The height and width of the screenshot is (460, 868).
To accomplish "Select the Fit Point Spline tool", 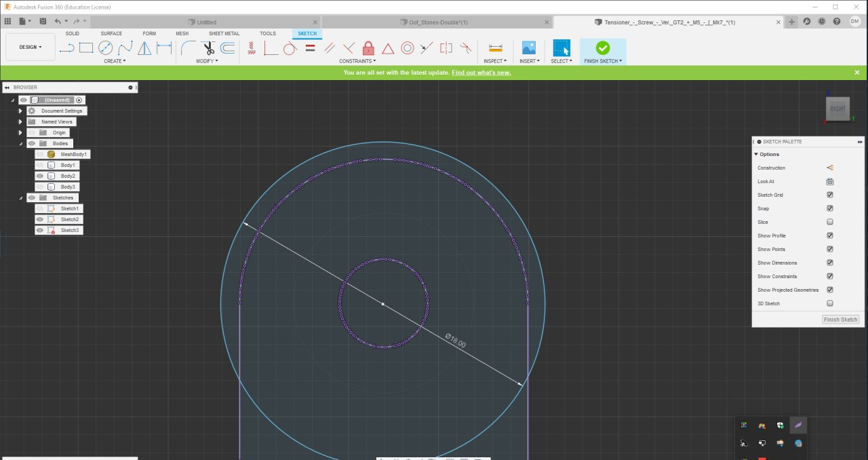I will (125, 48).
